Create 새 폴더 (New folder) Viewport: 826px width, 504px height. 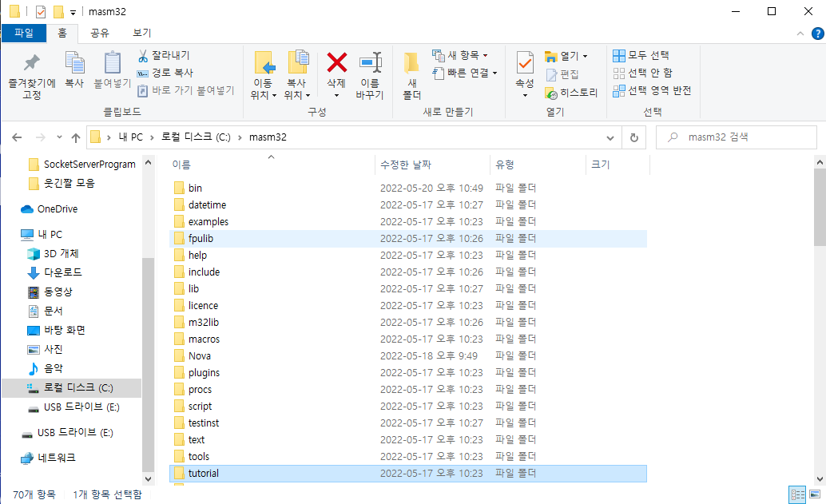[412, 77]
